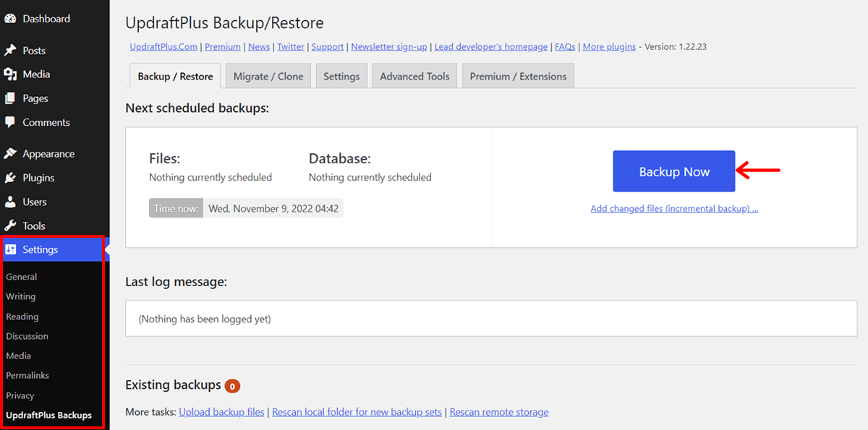Click the Upload backup files link

[x=221, y=412]
